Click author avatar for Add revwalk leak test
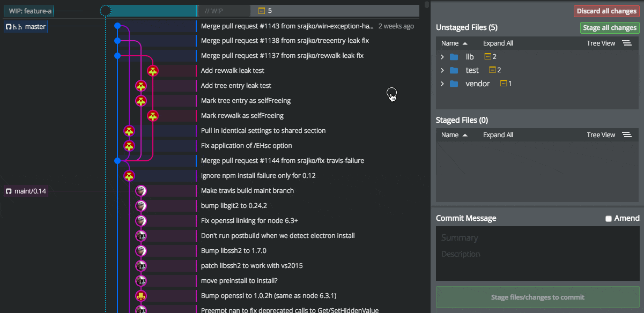The height and width of the screenshot is (313, 644). tap(153, 71)
